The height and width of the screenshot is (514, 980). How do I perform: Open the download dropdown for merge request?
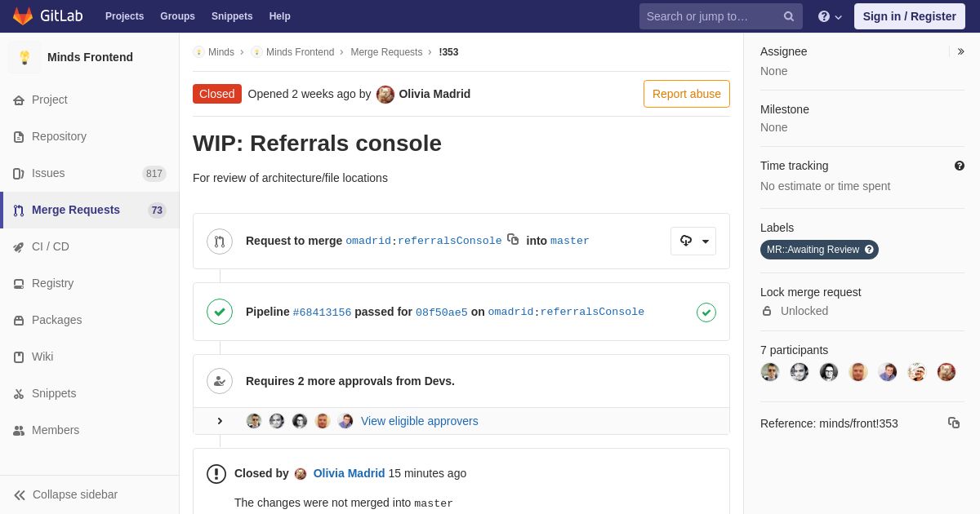coord(693,241)
